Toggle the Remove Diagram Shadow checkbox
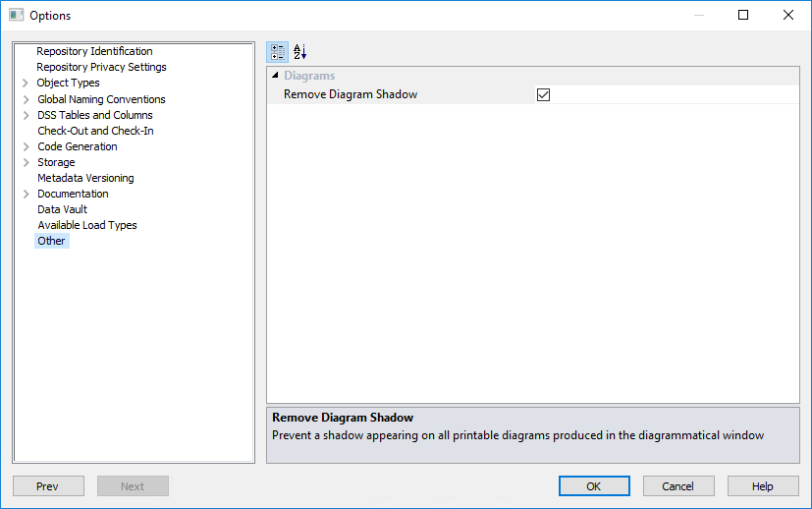Screen dimensions: 812x509 (543, 95)
